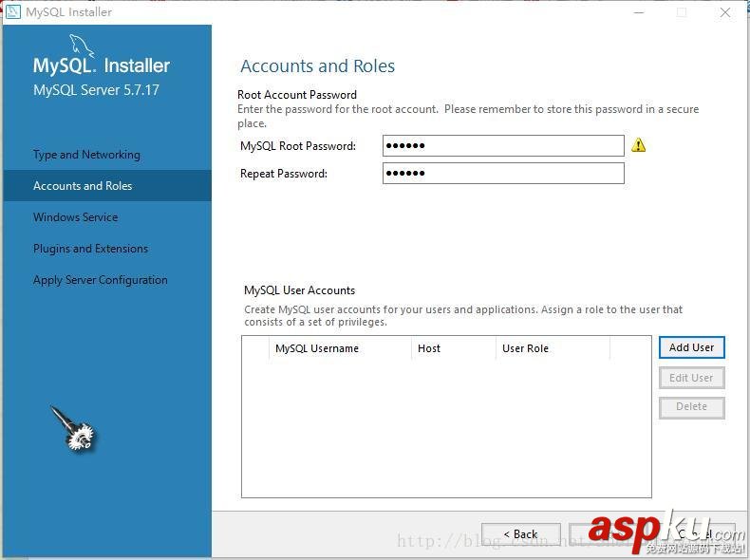Click the Accounts and Roles page heading
The width and height of the screenshot is (750, 560).
318,66
